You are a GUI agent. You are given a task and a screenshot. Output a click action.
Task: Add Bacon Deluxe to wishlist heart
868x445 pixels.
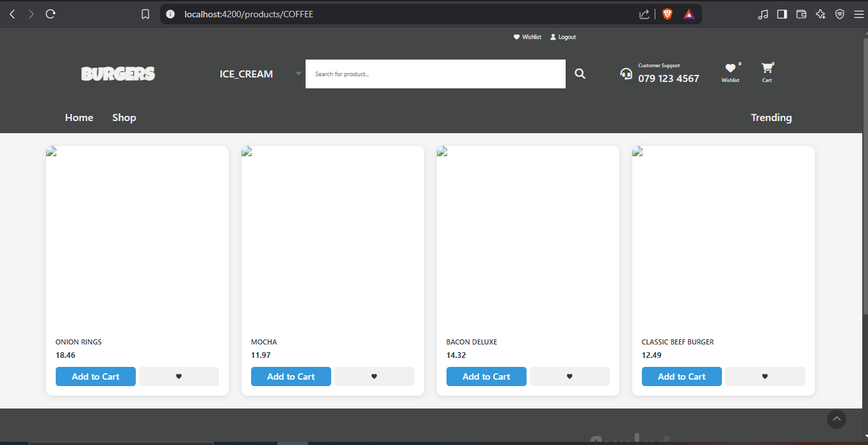(569, 376)
